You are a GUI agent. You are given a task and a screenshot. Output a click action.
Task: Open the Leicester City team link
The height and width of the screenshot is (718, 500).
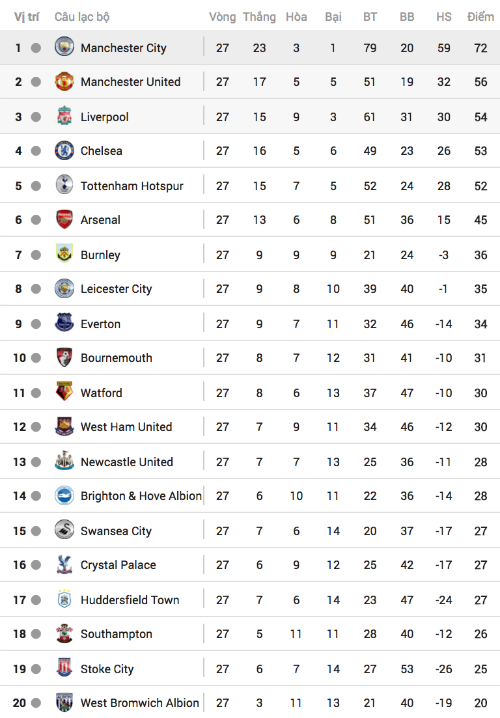pos(116,289)
